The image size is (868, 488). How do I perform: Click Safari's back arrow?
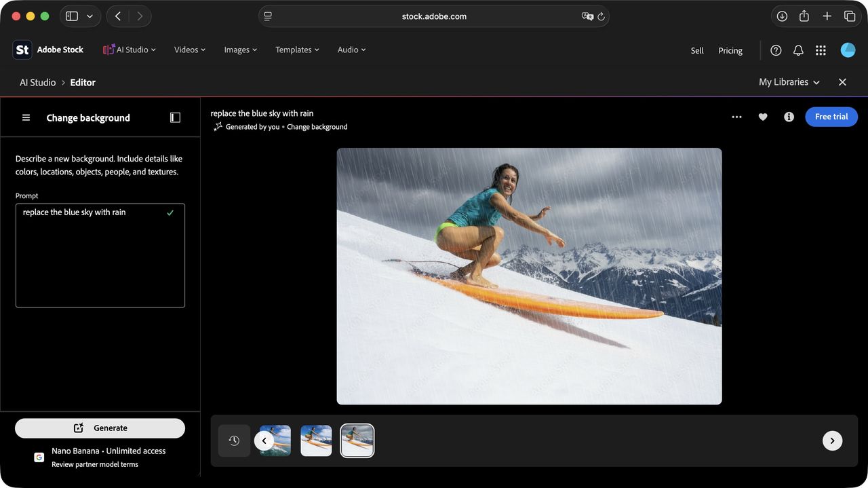118,16
